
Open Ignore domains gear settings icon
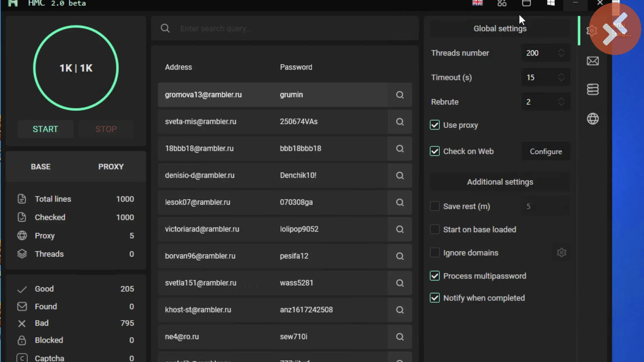point(562,252)
